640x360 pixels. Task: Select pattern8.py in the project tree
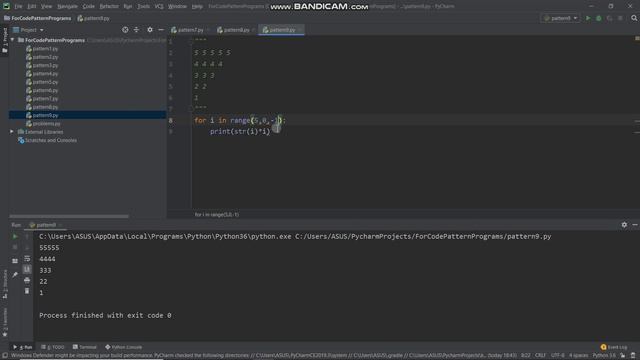click(45, 107)
